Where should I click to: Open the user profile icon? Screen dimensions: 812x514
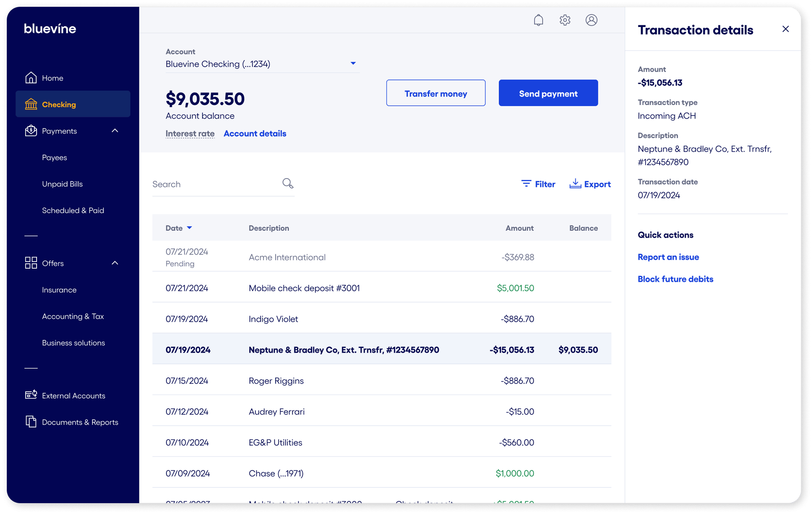point(591,20)
